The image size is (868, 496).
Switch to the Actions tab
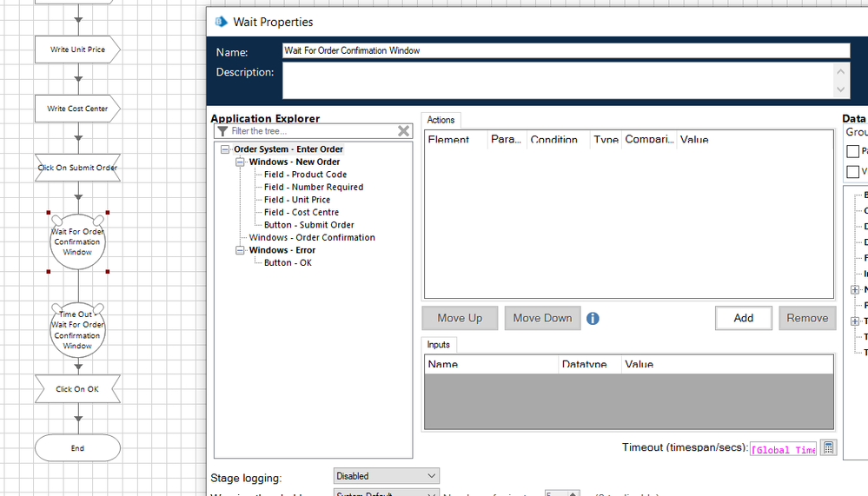click(x=441, y=120)
